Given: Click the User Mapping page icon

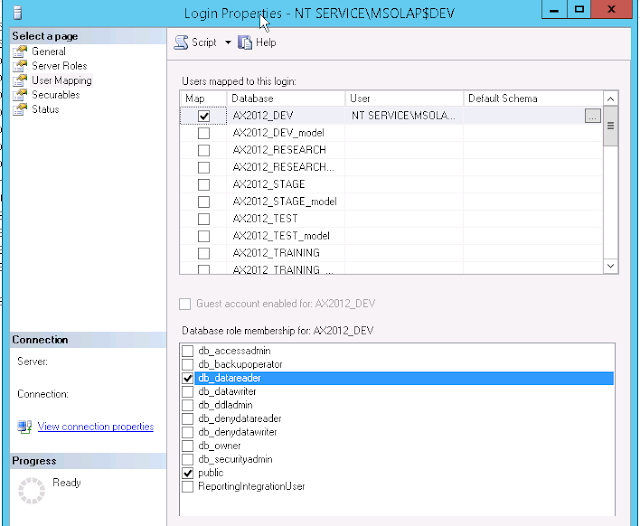Looking at the screenshot, I should pyautogui.click(x=20, y=80).
